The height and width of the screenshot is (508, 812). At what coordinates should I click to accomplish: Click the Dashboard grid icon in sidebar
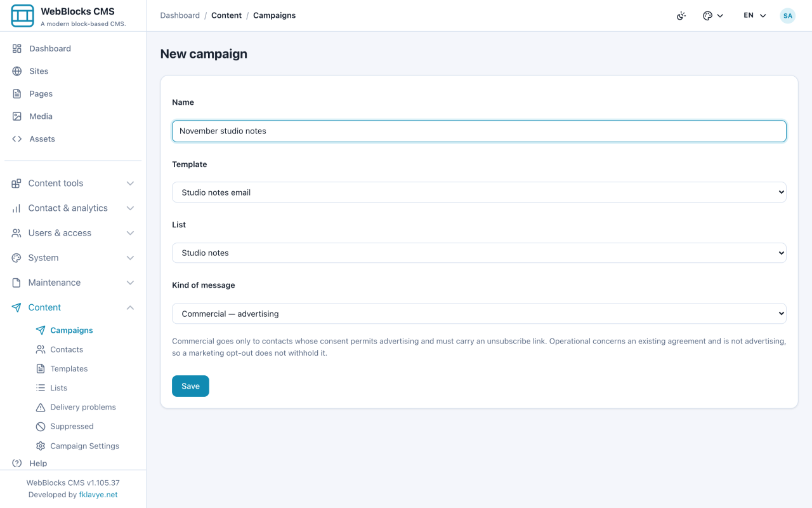point(17,48)
